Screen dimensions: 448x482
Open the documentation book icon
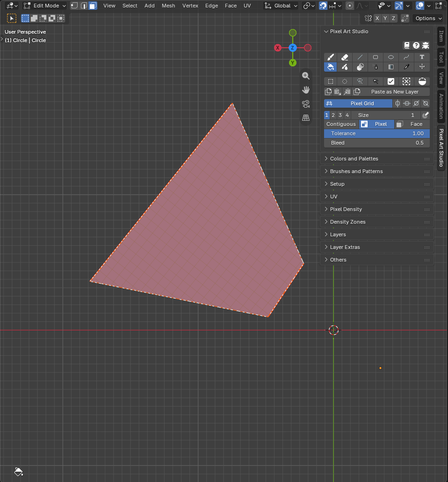pyautogui.click(x=407, y=45)
